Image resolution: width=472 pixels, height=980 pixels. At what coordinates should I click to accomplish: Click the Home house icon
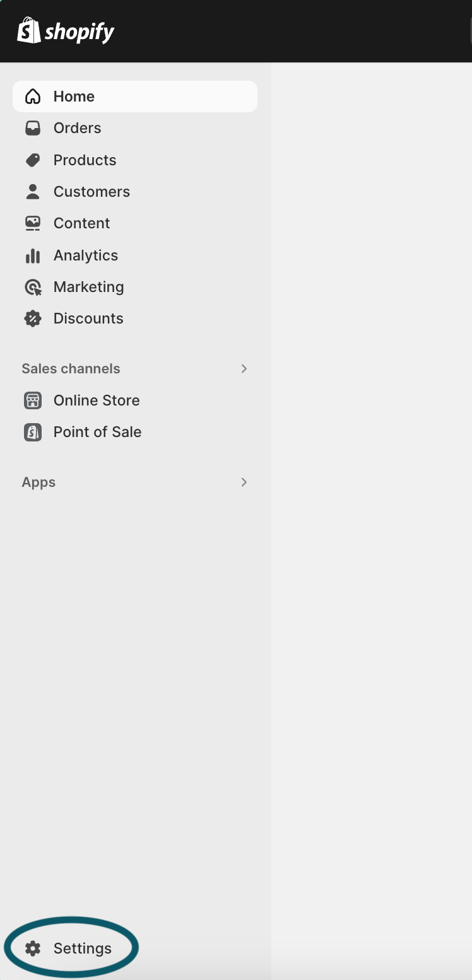click(33, 96)
